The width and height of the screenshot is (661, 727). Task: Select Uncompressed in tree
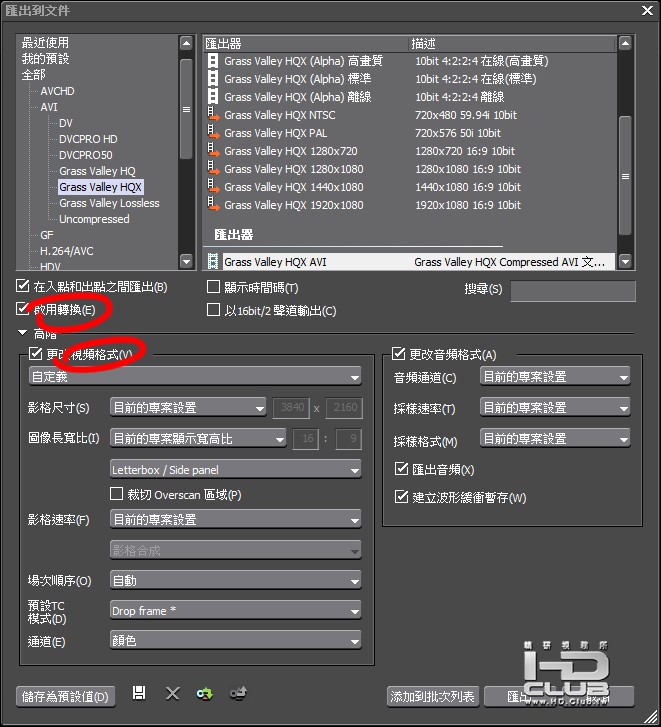94,219
